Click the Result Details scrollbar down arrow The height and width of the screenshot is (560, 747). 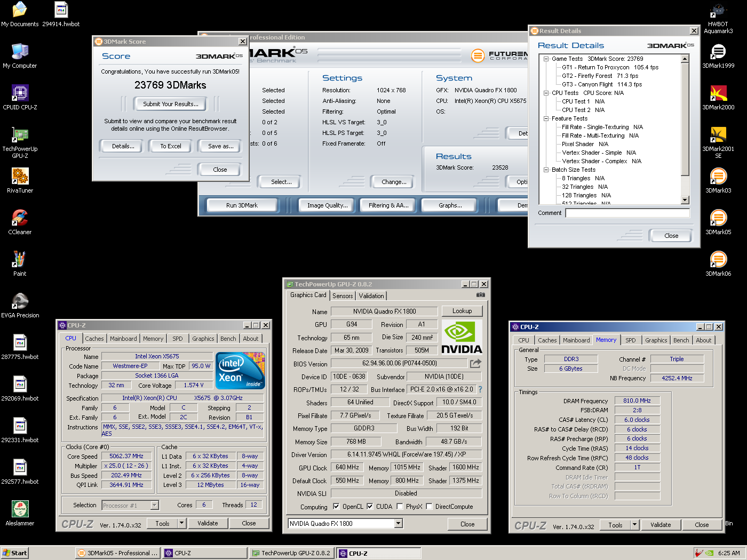686,200
